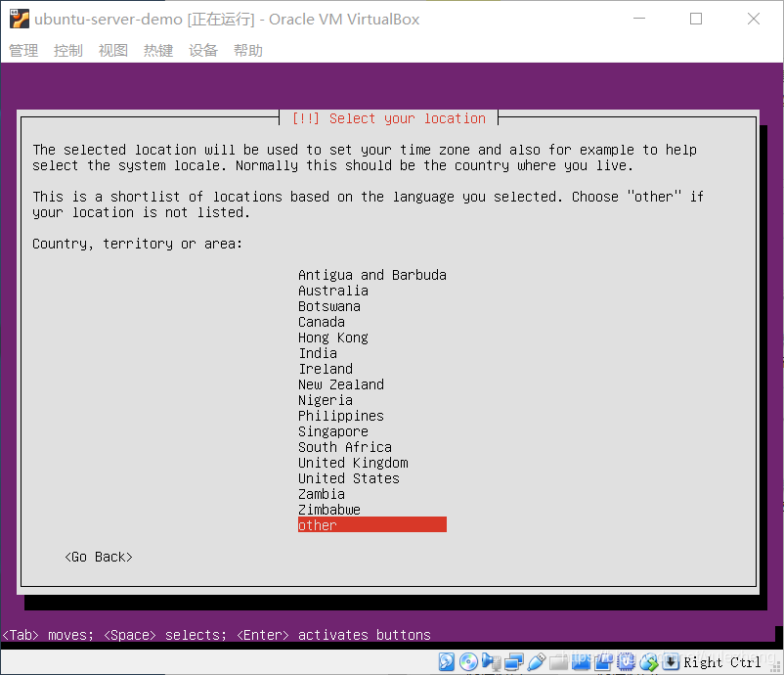Click the display settings status icon

[x=581, y=661]
